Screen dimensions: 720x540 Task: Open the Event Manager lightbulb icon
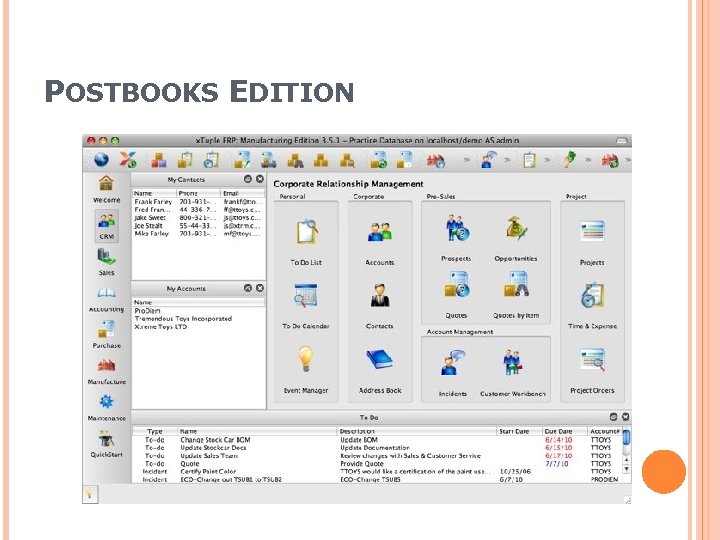(x=305, y=359)
